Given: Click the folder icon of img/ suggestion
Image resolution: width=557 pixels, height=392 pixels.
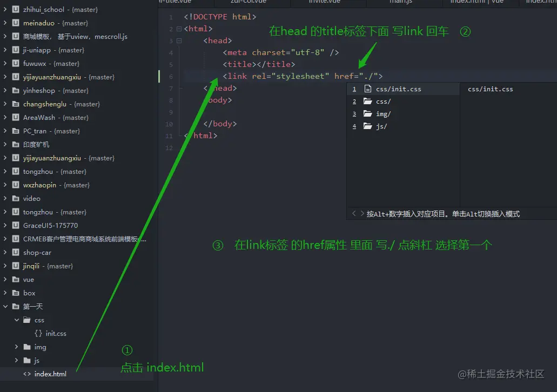Looking at the screenshot, I should point(368,113).
